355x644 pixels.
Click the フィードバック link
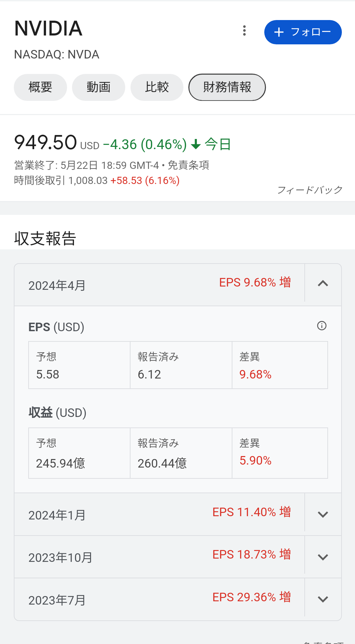point(310,190)
